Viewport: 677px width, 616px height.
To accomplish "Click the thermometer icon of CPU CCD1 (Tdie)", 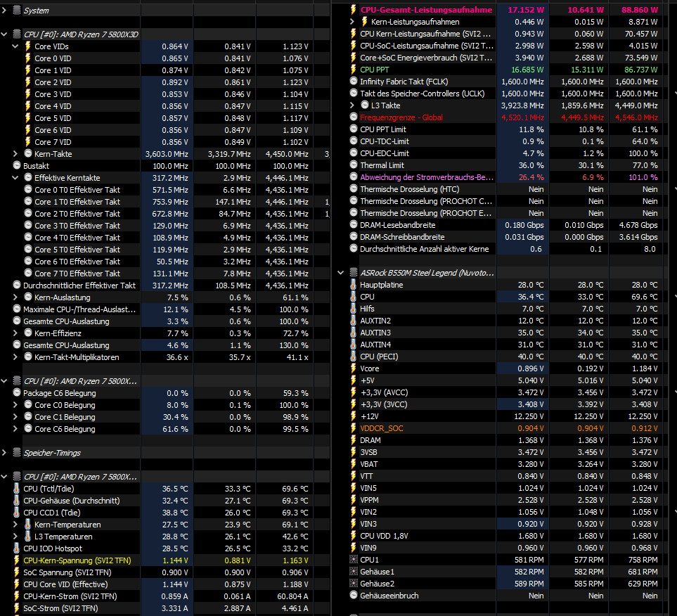I will (17, 513).
